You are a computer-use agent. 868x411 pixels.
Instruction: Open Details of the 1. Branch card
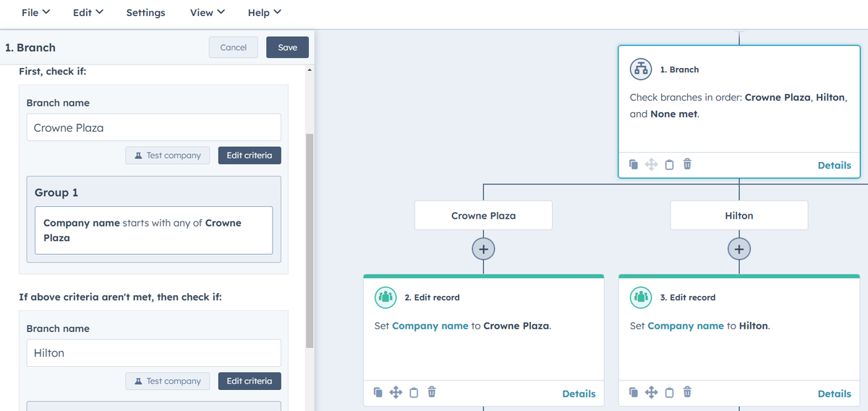pyautogui.click(x=834, y=165)
